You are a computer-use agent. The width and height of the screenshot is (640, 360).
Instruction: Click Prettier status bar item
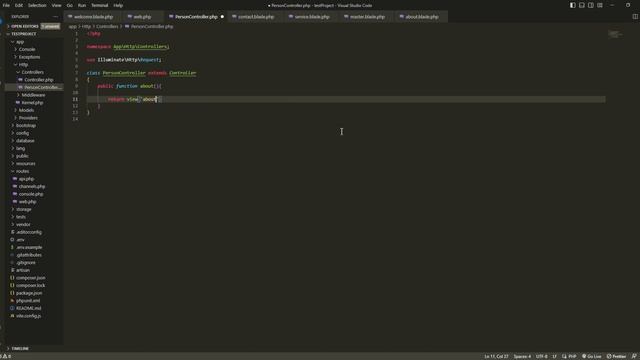coord(616,356)
